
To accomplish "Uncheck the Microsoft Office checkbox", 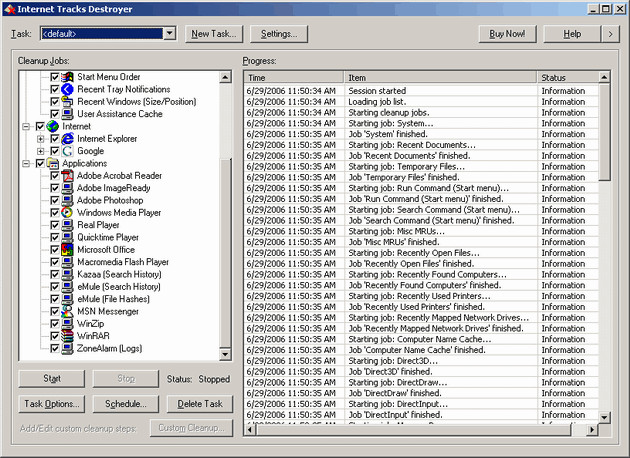I will tap(55, 249).
